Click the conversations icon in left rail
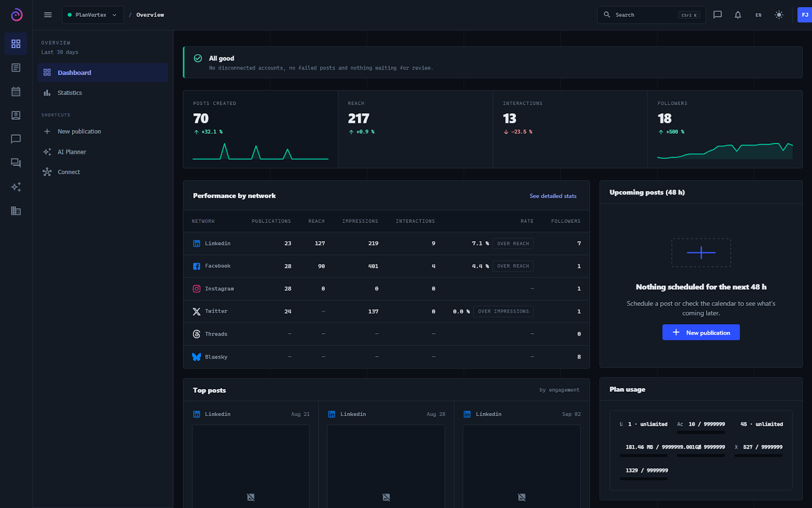 coord(16,163)
